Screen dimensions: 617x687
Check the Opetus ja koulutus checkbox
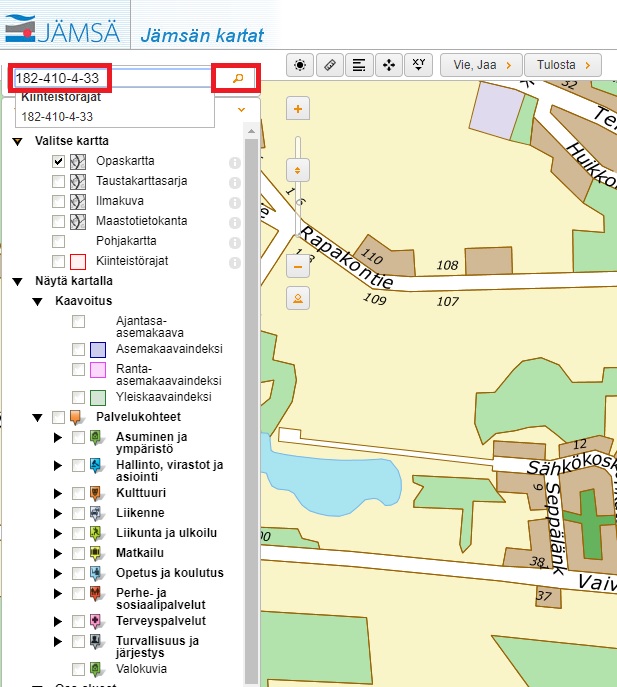coord(78,573)
